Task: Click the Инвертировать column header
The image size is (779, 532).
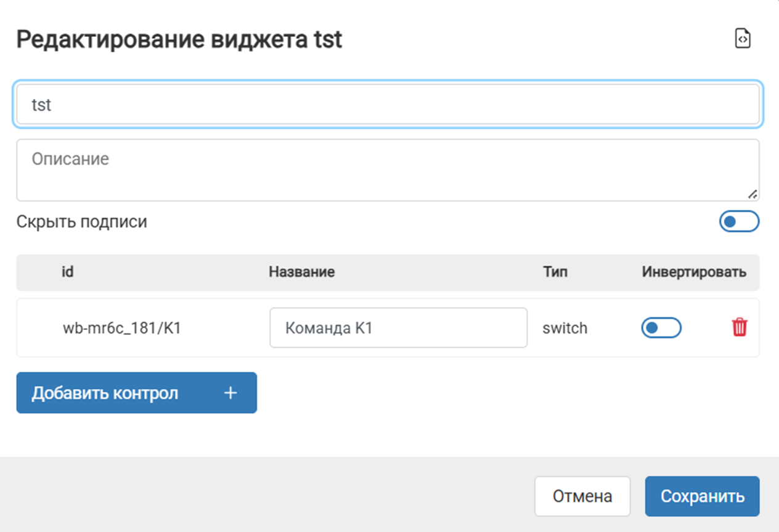Action: click(695, 272)
